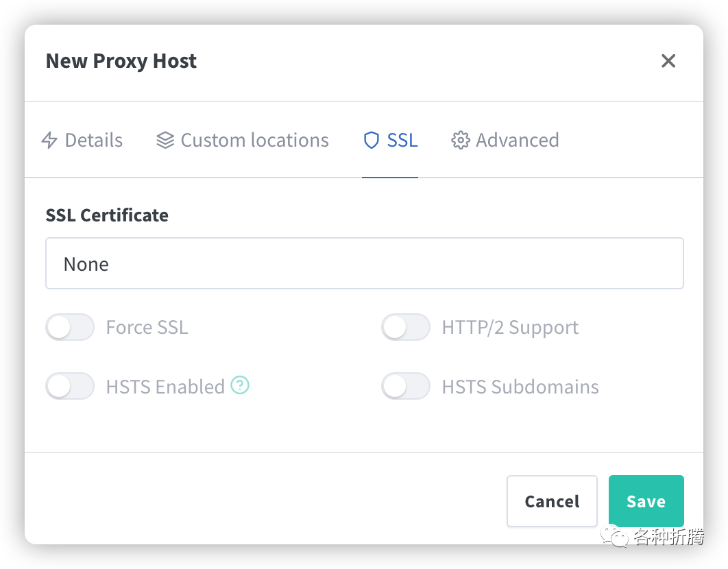Click the shield icon on SSL tab

372,141
